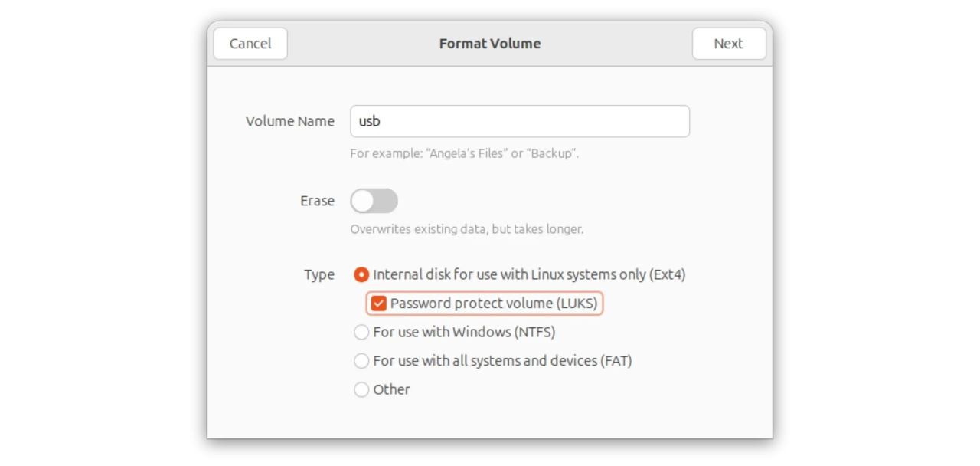Focus the Volume Name text field

click(519, 121)
